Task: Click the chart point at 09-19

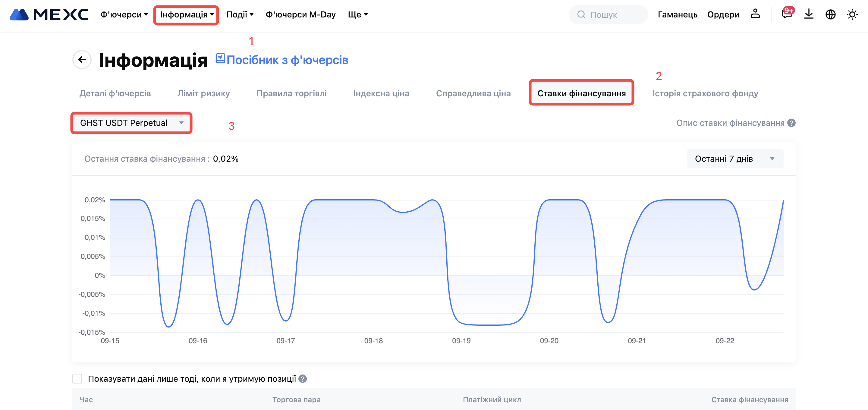Action: click(x=461, y=324)
